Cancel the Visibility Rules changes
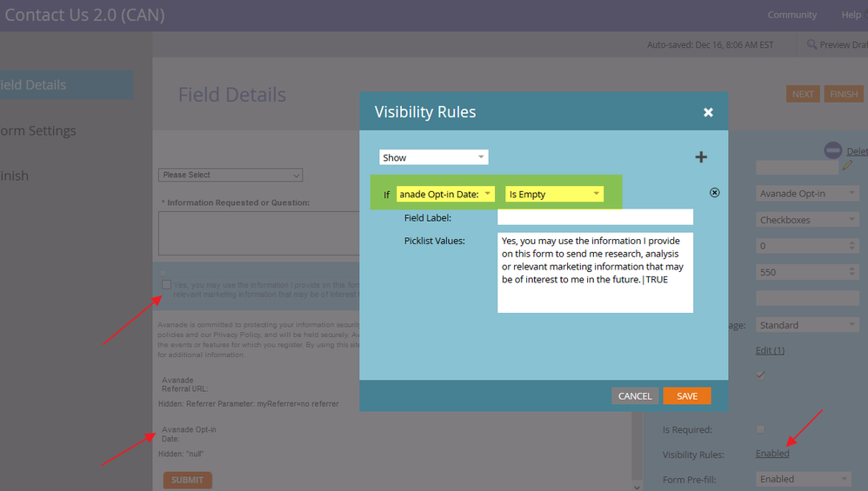This screenshot has height=491, width=868. 635,396
